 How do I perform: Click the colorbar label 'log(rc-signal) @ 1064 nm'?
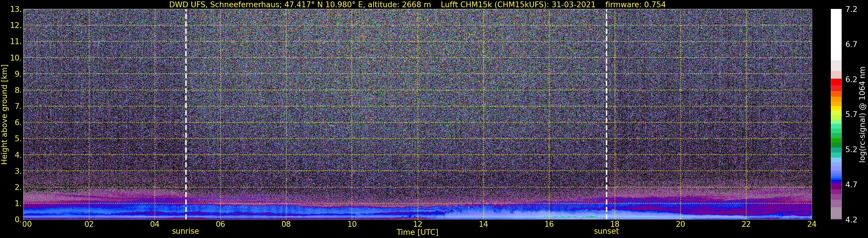[x=862, y=114]
